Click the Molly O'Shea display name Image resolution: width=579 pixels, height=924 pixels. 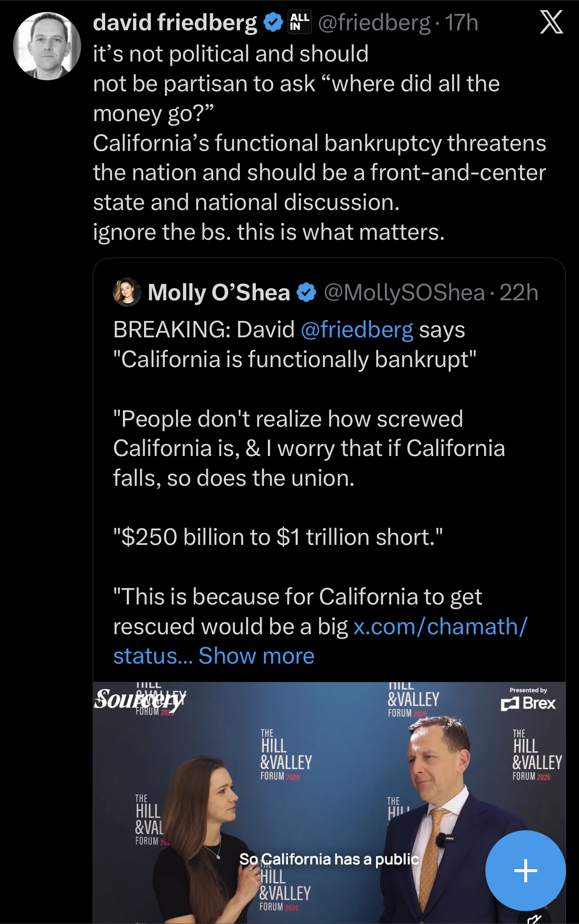pyautogui.click(x=218, y=293)
